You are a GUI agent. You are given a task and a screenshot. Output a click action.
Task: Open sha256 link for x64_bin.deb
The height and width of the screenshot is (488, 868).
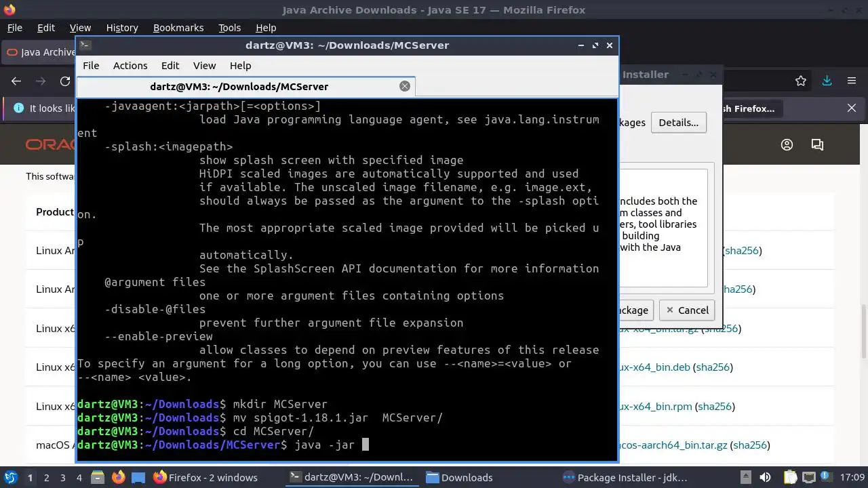713,367
